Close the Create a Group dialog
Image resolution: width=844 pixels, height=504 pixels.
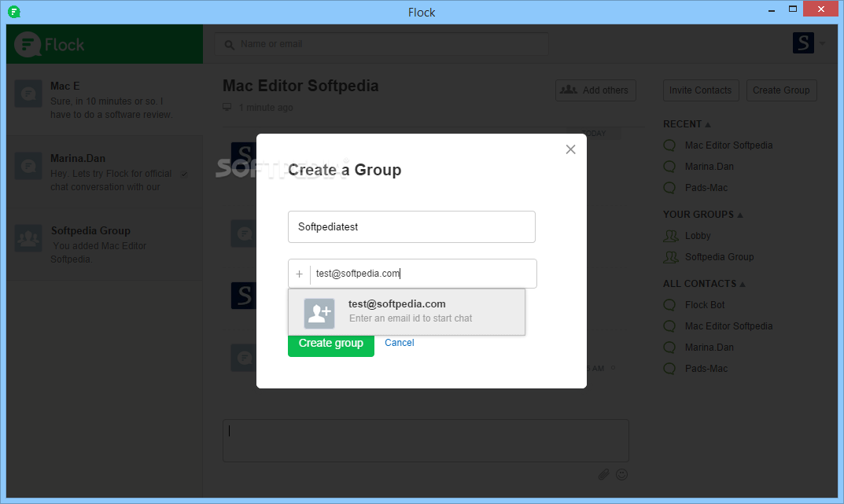[x=570, y=149]
